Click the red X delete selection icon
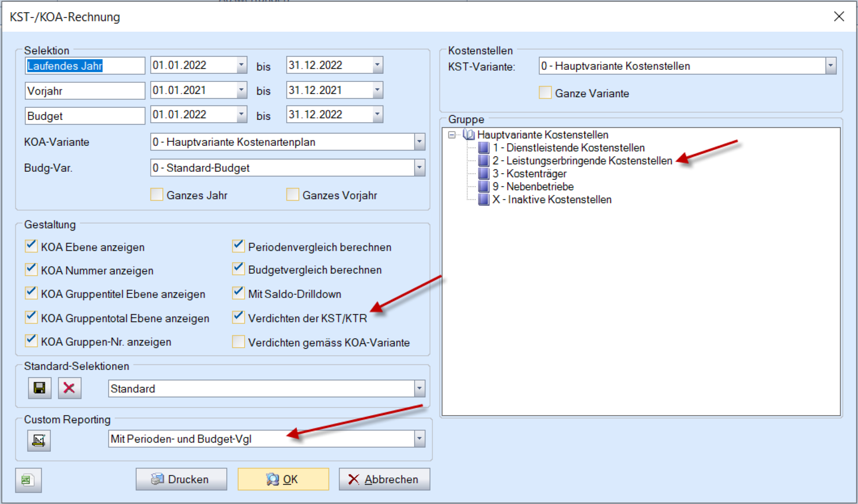 coord(69,388)
